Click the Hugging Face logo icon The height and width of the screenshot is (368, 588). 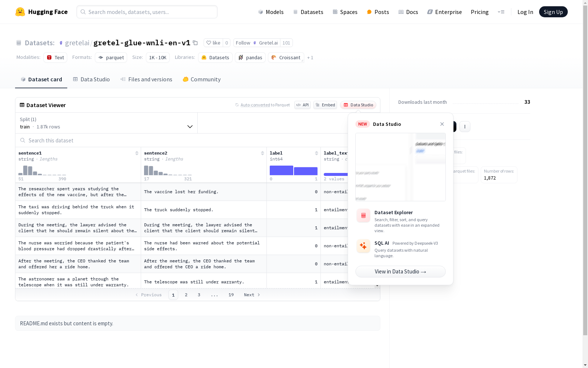[x=20, y=12]
